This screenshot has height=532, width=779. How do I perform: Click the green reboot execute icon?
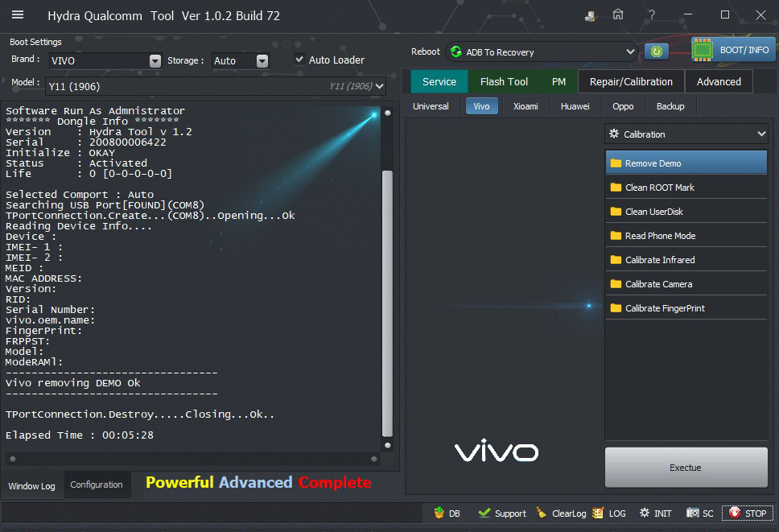(x=657, y=52)
